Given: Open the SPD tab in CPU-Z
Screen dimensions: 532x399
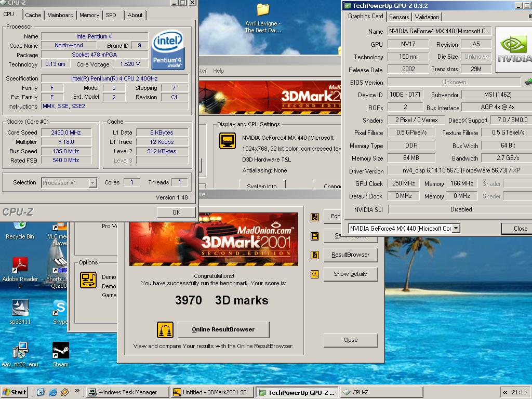Looking at the screenshot, I should click(111, 15).
